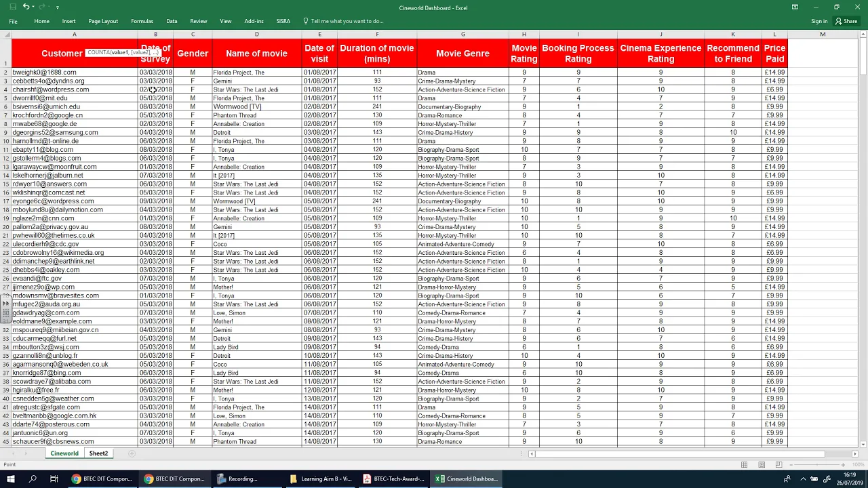Open the Page Layout ribbon tab
The image size is (868, 488).
[103, 21]
